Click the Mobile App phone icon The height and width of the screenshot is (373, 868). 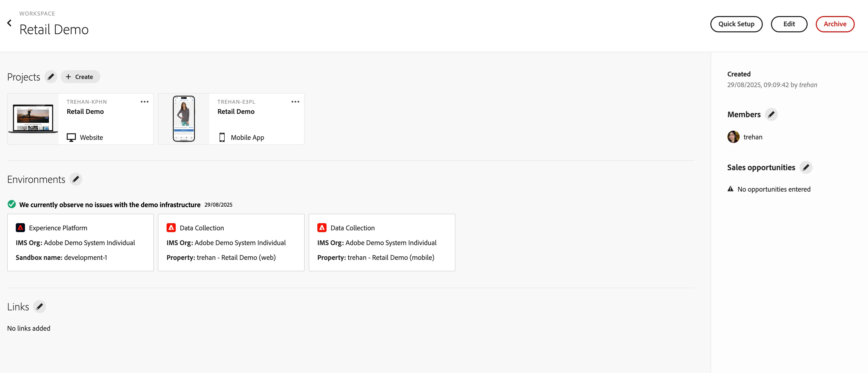(222, 138)
